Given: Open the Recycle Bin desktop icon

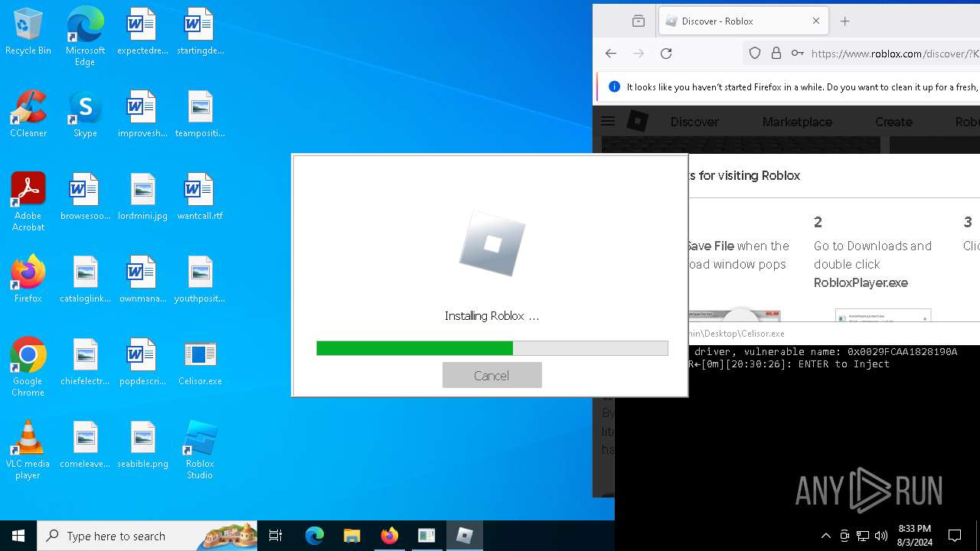Looking at the screenshot, I should point(28,31).
